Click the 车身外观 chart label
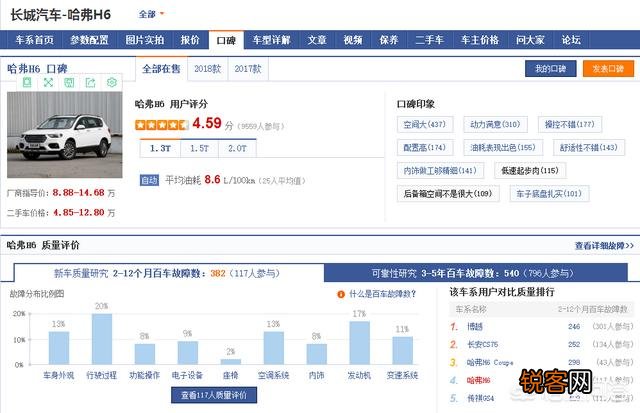The height and width of the screenshot is (413, 640). pyautogui.click(x=58, y=375)
